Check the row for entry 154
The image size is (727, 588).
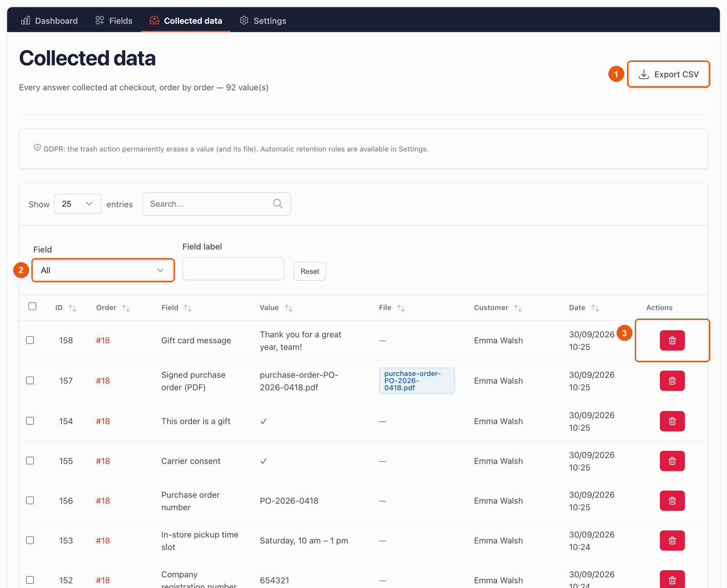coord(30,421)
